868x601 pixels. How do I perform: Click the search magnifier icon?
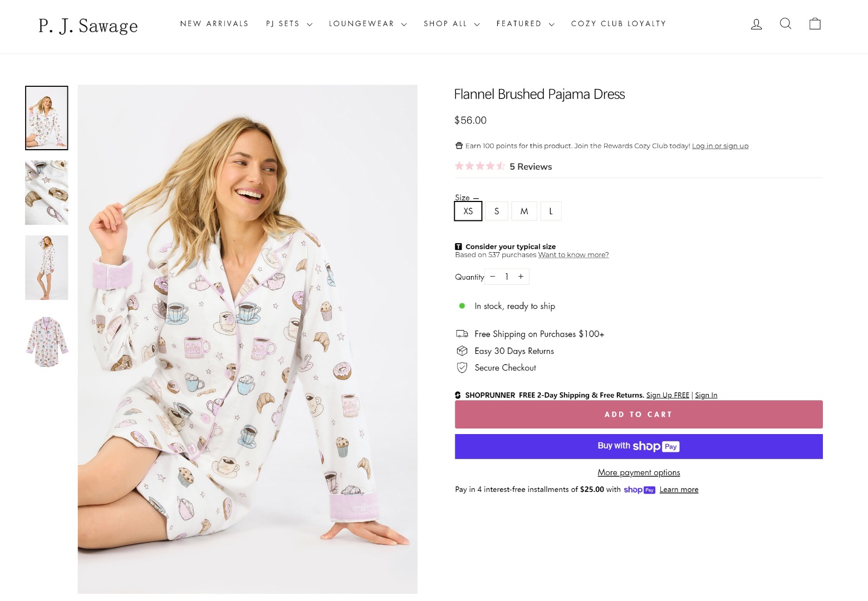point(786,23)
